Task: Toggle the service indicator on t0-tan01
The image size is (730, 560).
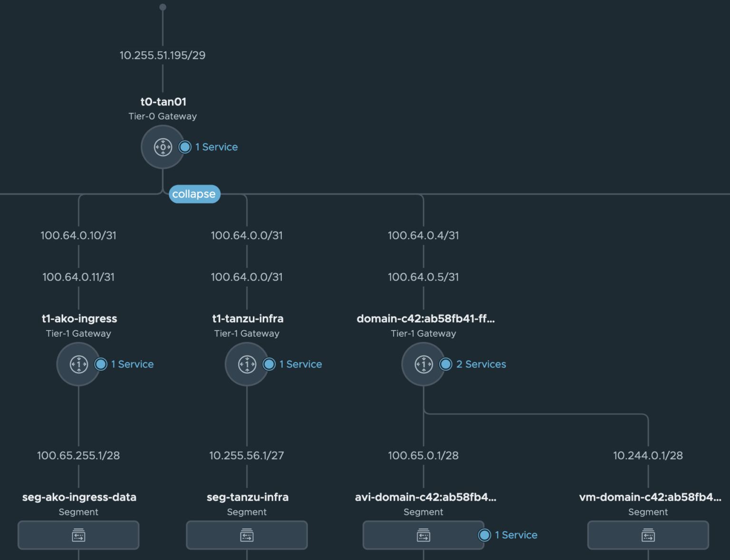Action: click(185, 147)
